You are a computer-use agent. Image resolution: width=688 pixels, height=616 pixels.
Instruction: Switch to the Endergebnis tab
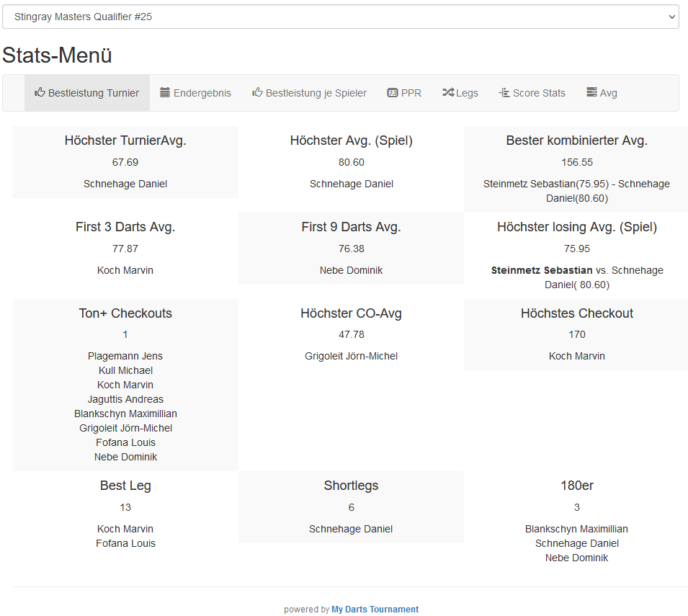pos(202,93)
